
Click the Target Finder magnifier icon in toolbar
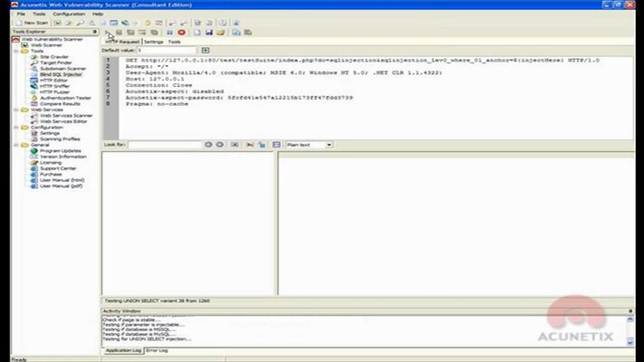[81, 23]
